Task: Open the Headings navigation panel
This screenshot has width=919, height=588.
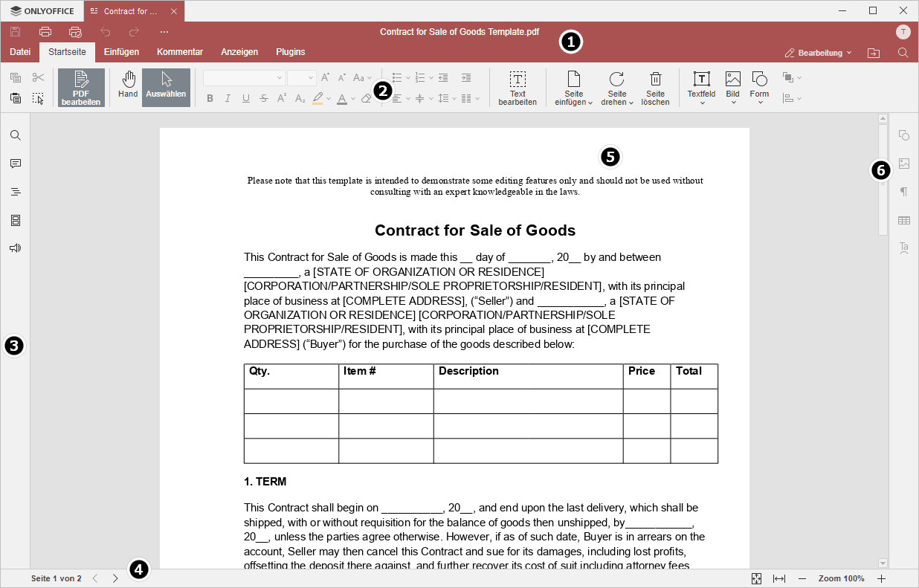Action: 15,192
